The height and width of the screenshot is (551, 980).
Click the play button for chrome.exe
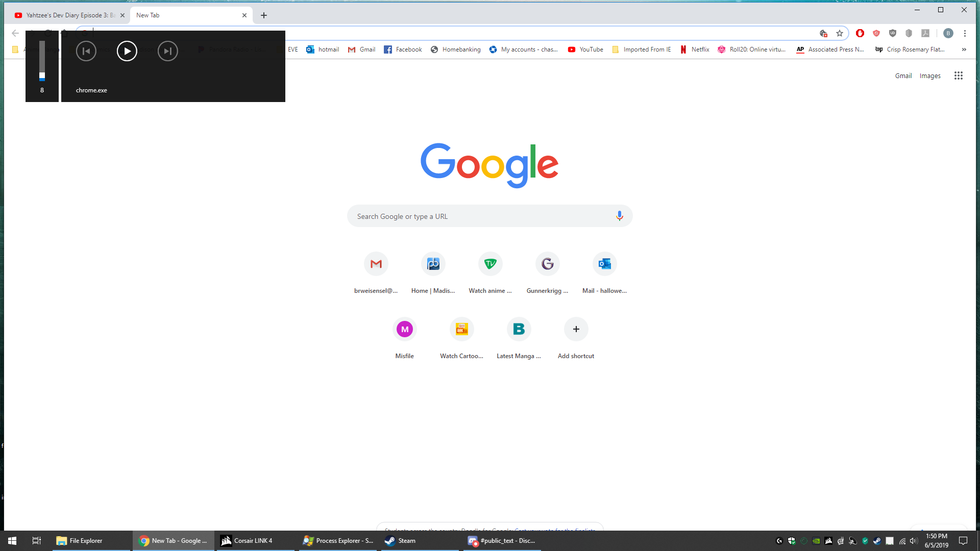point(127,51)
